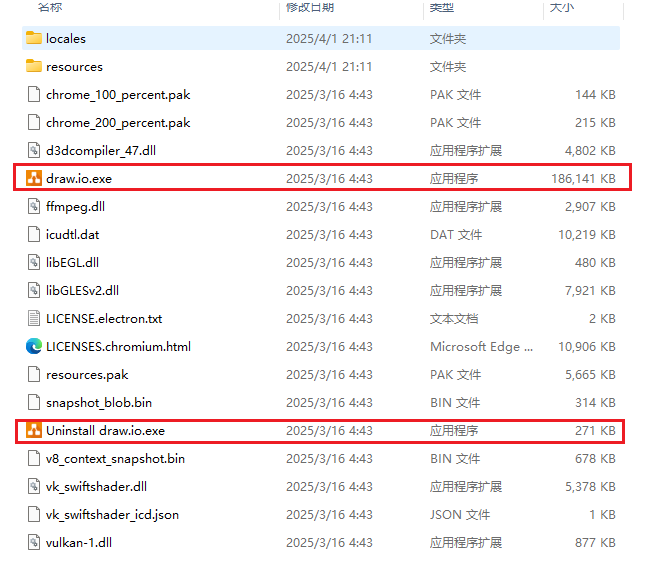Select the file name snapshot_blob.bin
This screenshot has height=563, width=661.
click(99, 402)
